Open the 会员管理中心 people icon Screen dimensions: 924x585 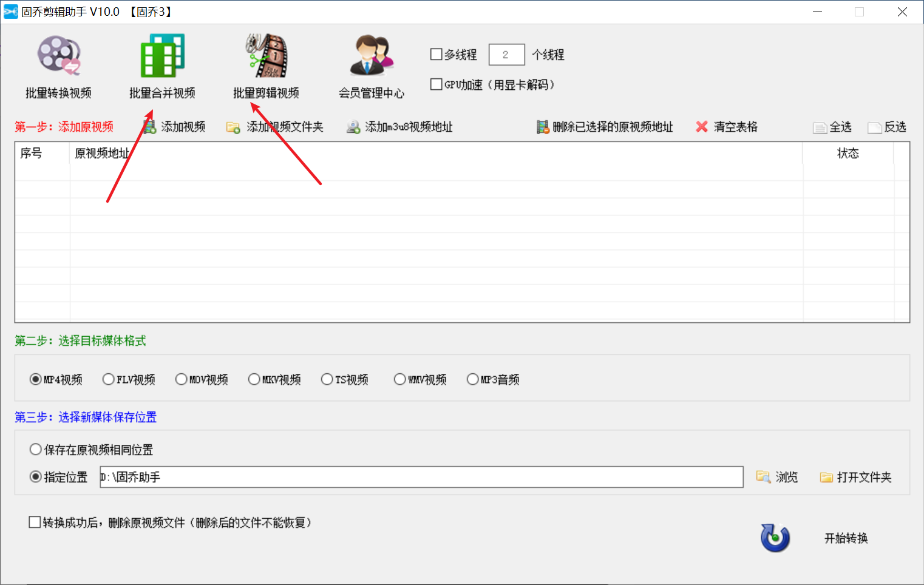click(x=372, y=55)
